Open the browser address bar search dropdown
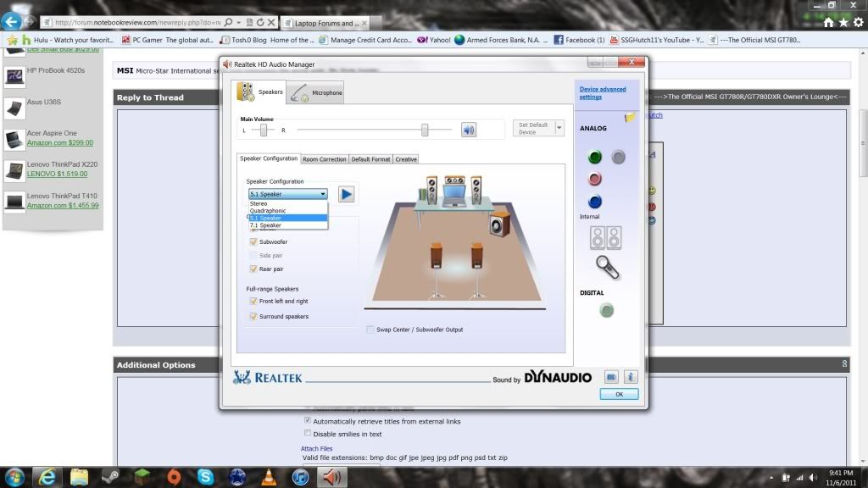 point(238,23)
